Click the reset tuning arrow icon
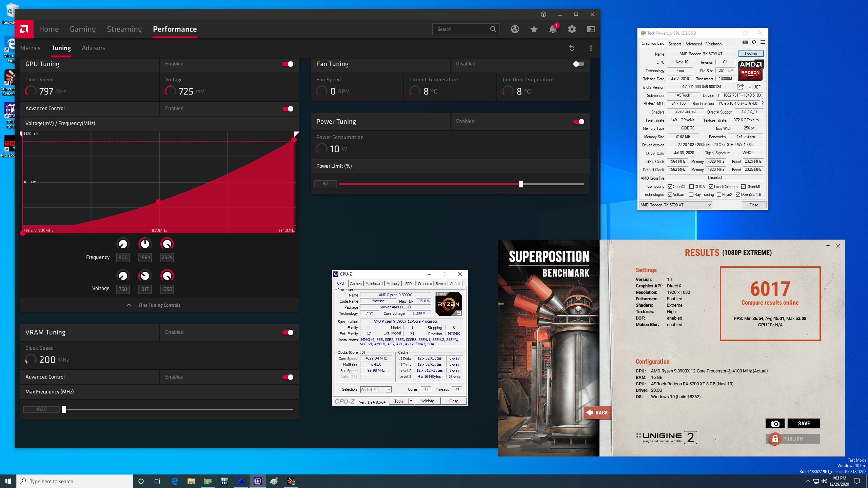868x488 pixels. (x=572, y=48)
